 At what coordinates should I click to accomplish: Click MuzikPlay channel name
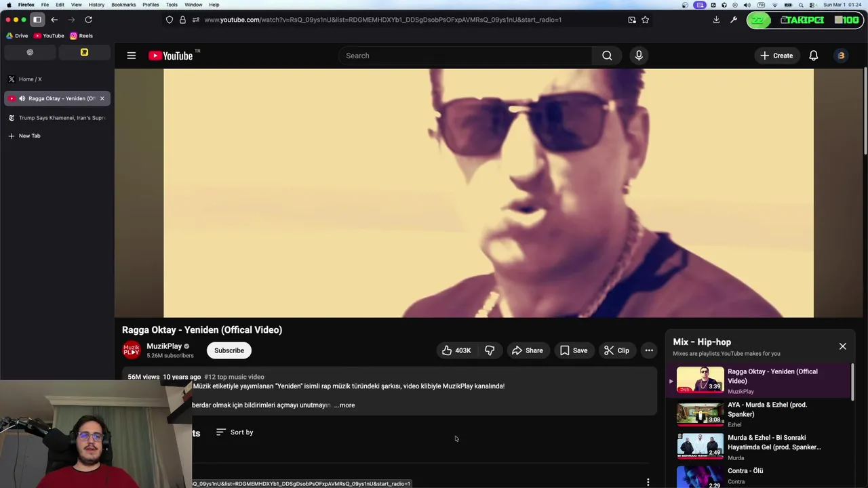tap(164, 346)
